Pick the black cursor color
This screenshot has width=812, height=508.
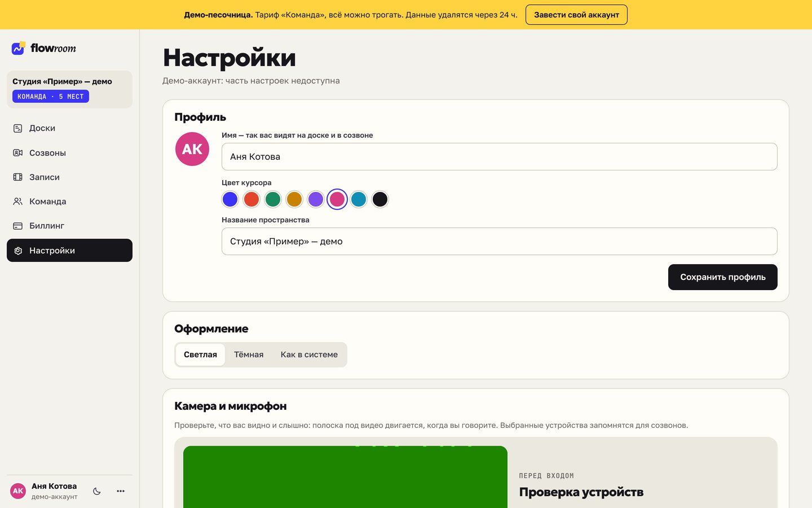tap(380, 199)
